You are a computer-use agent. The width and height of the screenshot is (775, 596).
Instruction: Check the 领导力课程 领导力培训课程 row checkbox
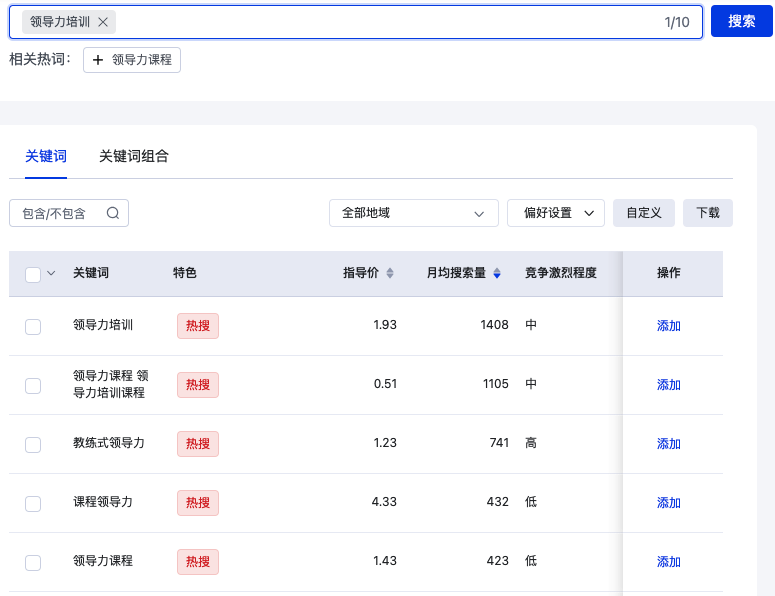coord(33,385)
